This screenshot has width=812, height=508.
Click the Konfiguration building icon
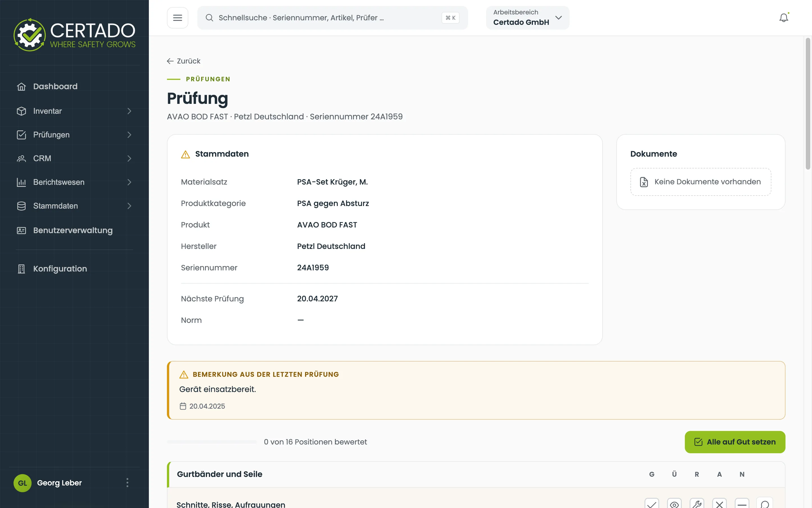21,269
